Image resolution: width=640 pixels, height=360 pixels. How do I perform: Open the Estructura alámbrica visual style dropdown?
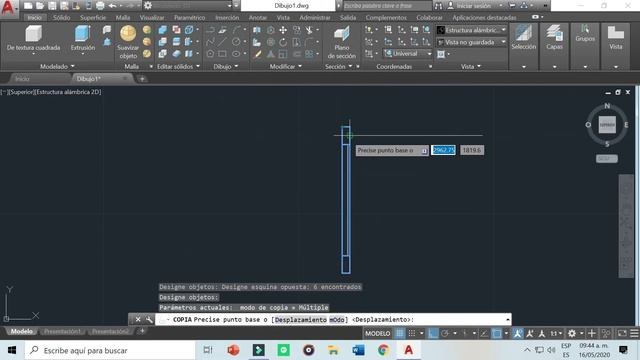471,30
